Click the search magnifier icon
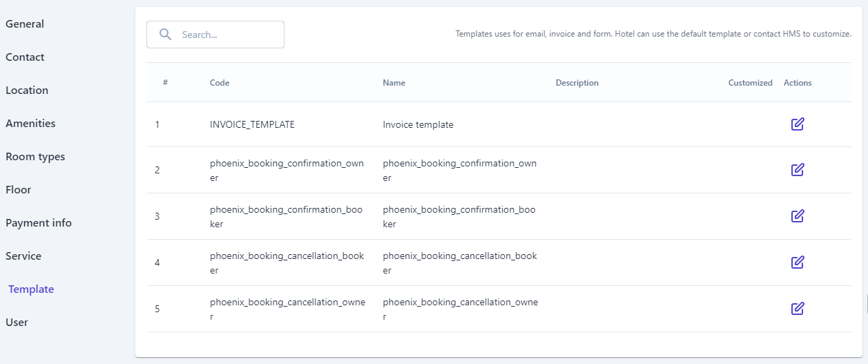The image size is (868, 364). pyautogui.click(x=165, y=35)
